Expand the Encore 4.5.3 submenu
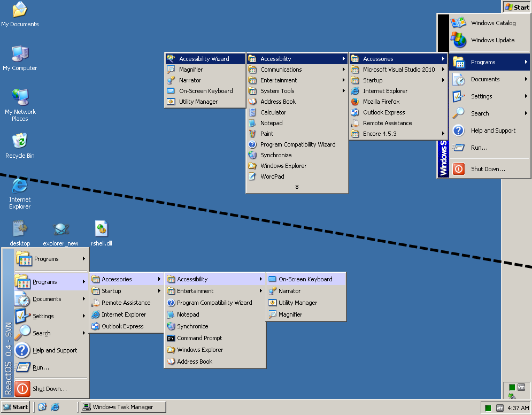The height and width of the screenshot is (415, 532). tap(398, 134)
